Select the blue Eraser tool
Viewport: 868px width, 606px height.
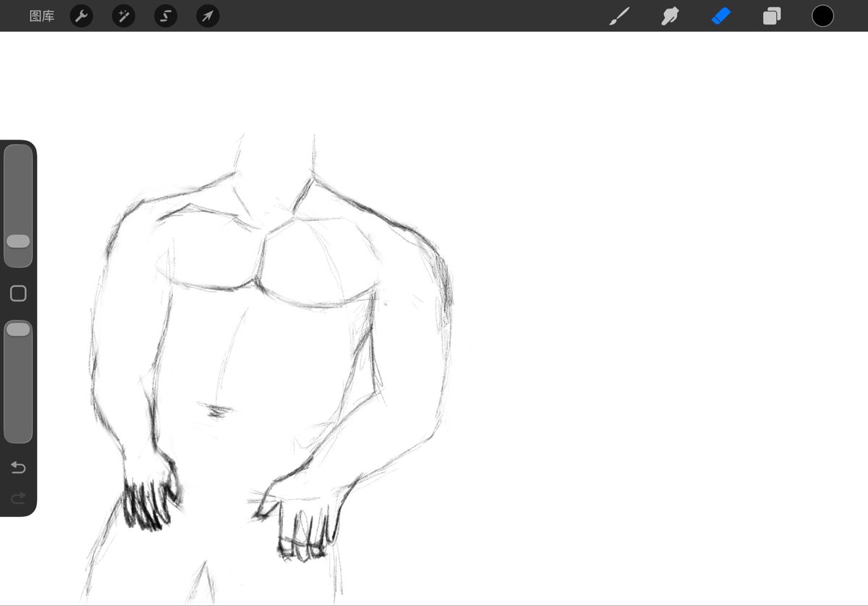(x=721, y=16)
